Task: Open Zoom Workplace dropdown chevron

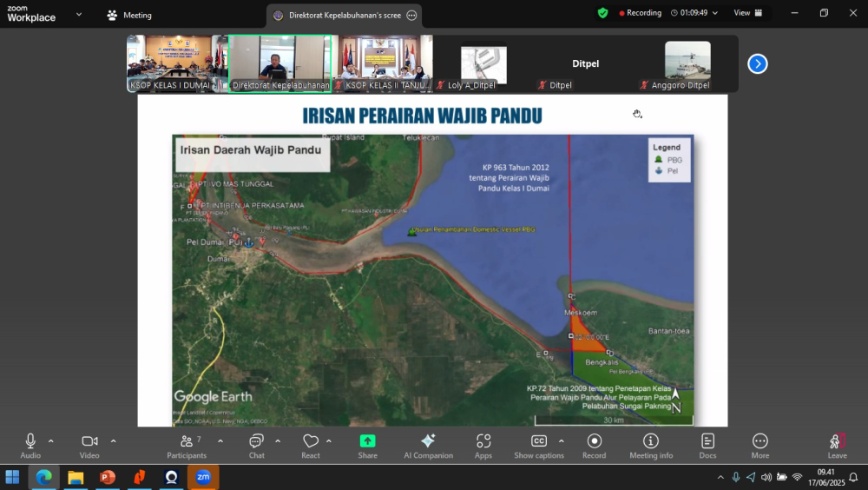Action: pyautogui.click(x=79, y=15)
